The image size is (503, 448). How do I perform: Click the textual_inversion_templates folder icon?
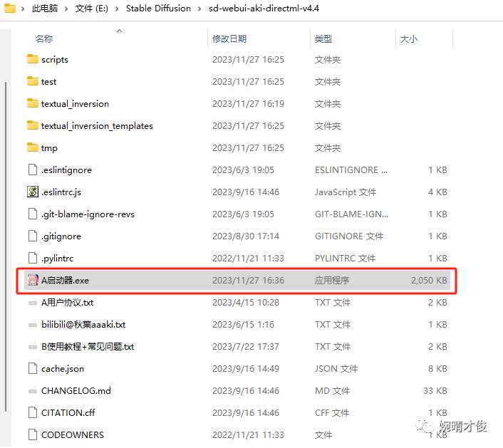click(x=32, y=125)
